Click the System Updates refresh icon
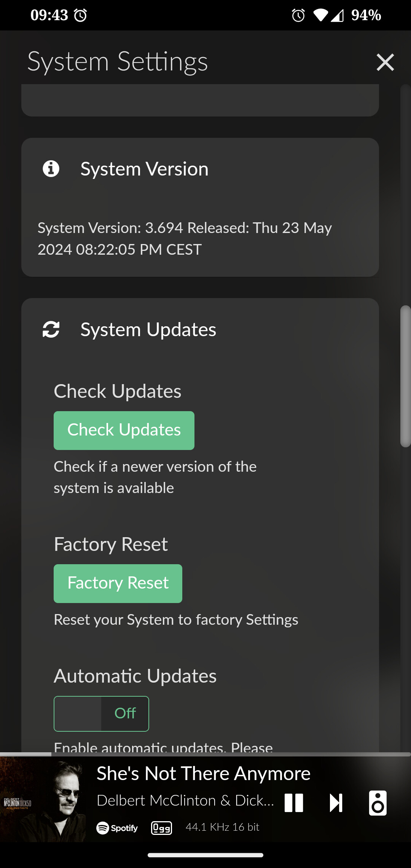 51,329
